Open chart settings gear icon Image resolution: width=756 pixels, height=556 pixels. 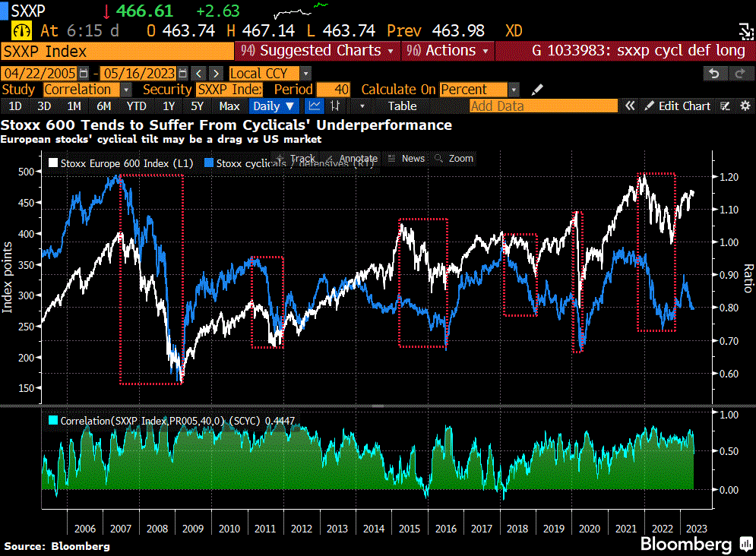[x=745, y=106]
